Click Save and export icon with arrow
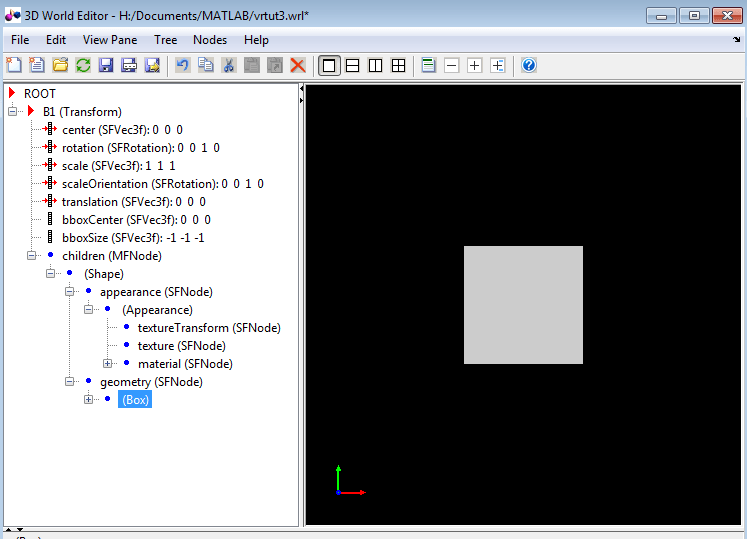 [x=152, y=65]
